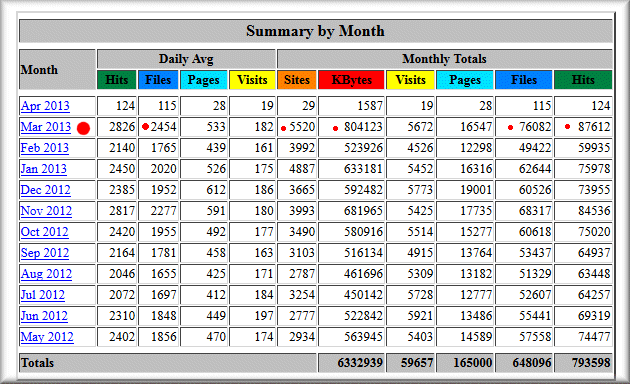Open the Oct 2012 monthly report link
Image resolution: width=630 pixels, height=384 pixels.
click(45, 232)
